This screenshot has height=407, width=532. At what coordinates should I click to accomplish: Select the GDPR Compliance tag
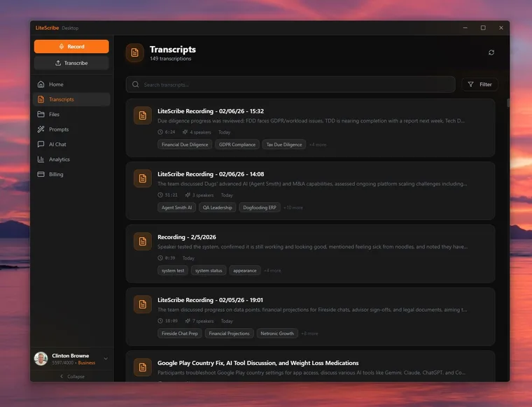(x=237, y=144)
